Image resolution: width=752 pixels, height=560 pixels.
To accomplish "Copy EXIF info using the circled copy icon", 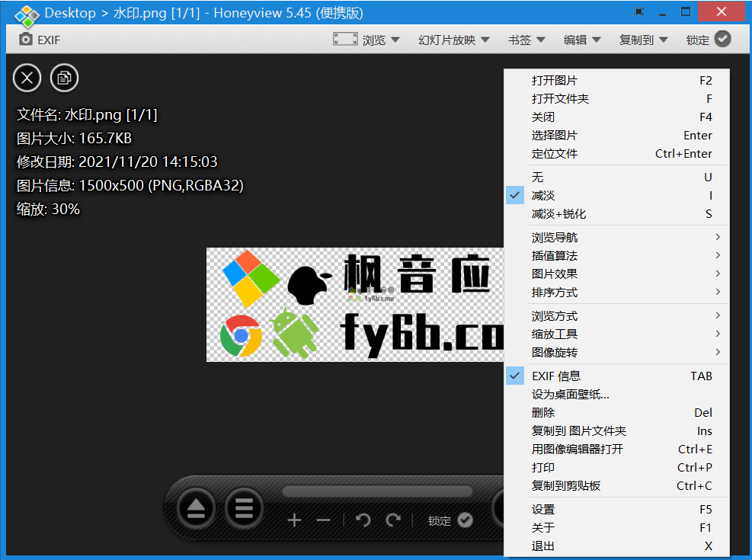I will click(x=64, y=78).
